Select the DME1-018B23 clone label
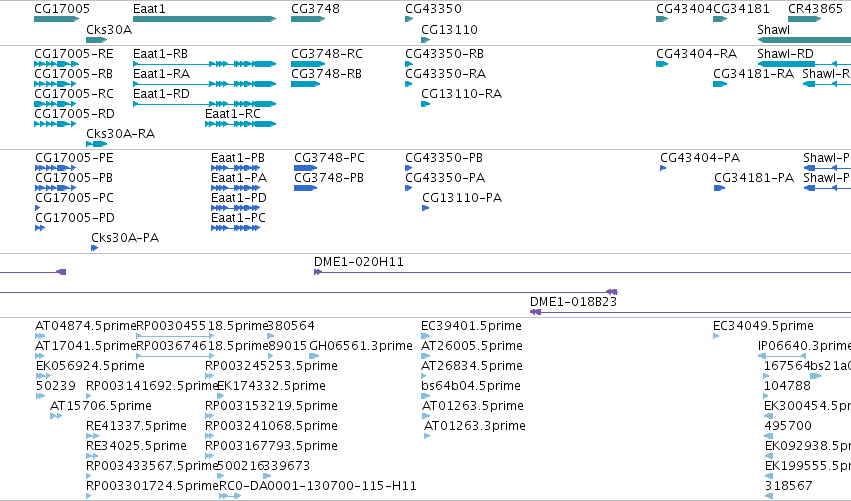This screenshot has height=501, width=851. click(573, 302)
